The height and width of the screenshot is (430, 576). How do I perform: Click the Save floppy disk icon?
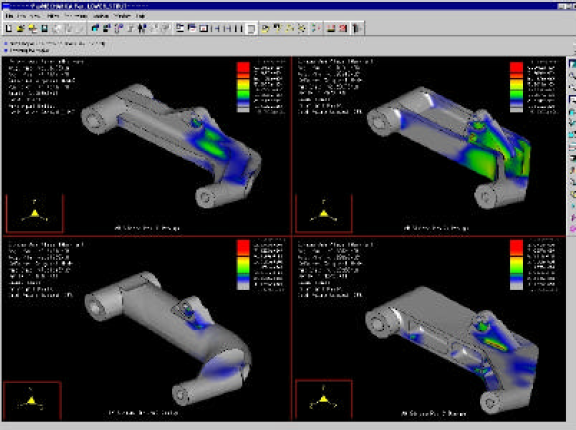click(x=44, y=28)
